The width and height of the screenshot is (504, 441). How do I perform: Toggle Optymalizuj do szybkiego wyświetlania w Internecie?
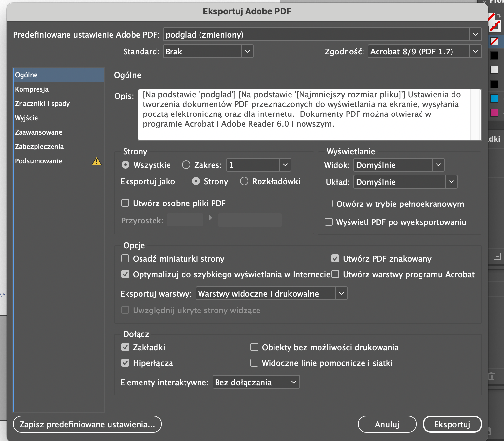125,274
